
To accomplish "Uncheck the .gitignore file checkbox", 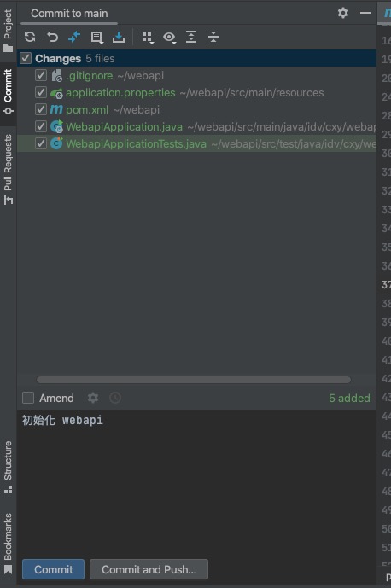I will (x=41, y=75).
